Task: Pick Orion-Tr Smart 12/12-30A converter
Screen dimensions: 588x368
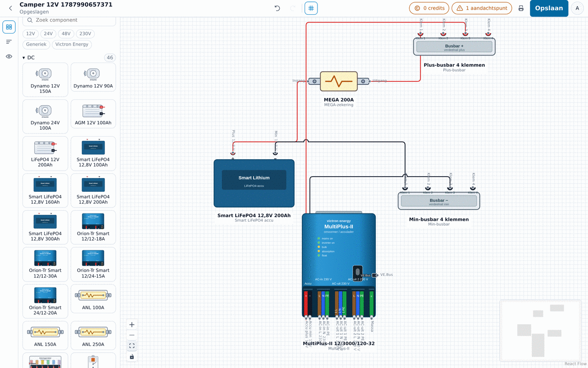Action: [45, 264]
